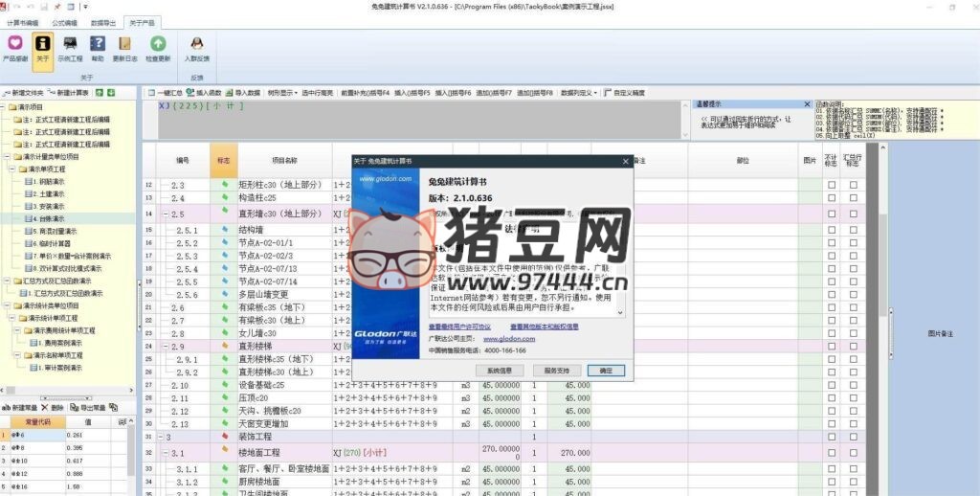
Task: Tick 不计标志 checkbox for 构造柱c25 row
Action: (832, 198)
